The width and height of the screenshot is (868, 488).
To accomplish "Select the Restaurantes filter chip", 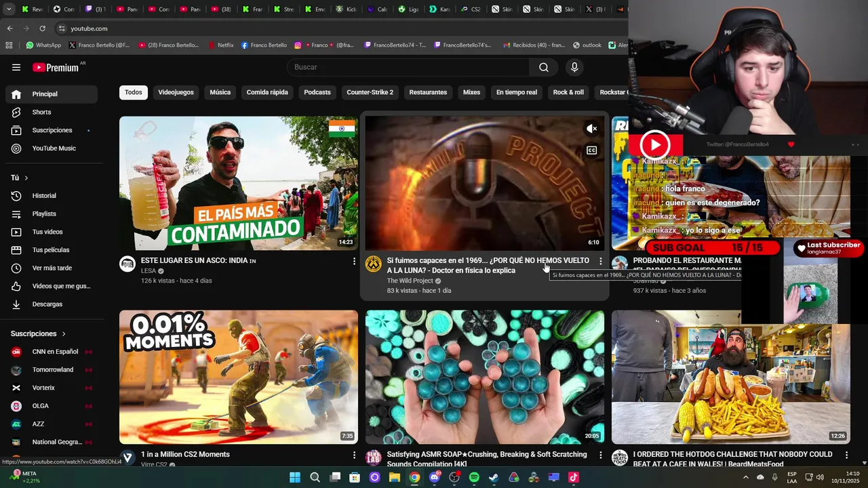I will coord(428,92).
